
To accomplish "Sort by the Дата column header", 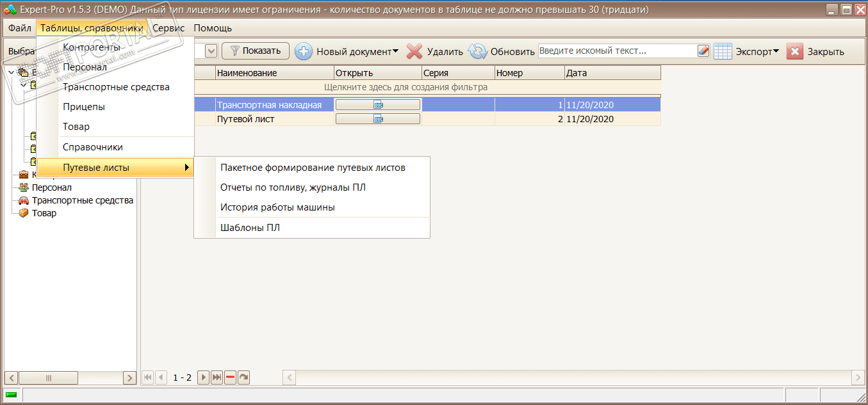I will pos(612,73).
